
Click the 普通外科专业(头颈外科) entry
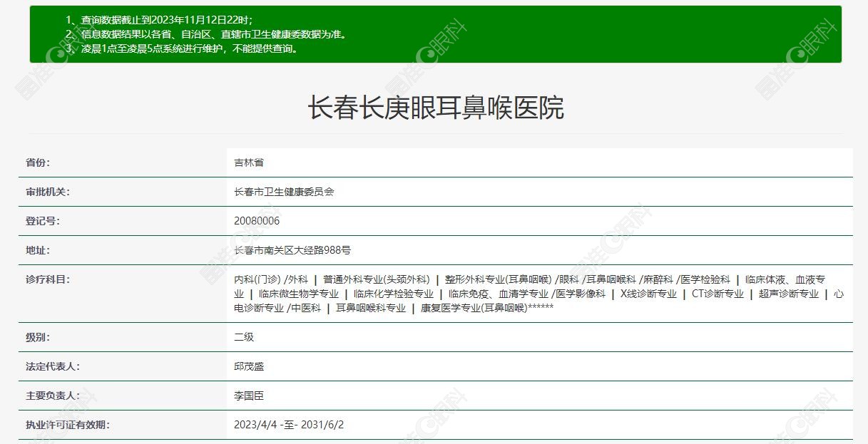[x=376, y=279]
